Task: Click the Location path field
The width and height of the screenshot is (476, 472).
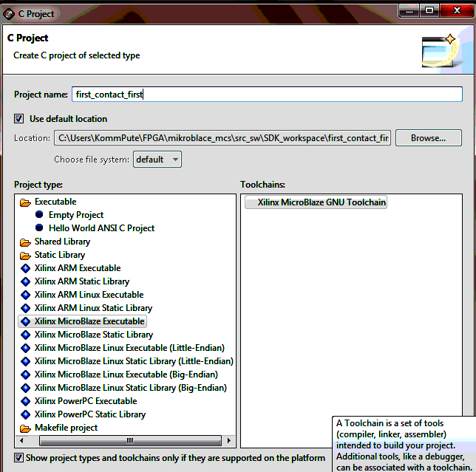Action: [x=222, y=138]
